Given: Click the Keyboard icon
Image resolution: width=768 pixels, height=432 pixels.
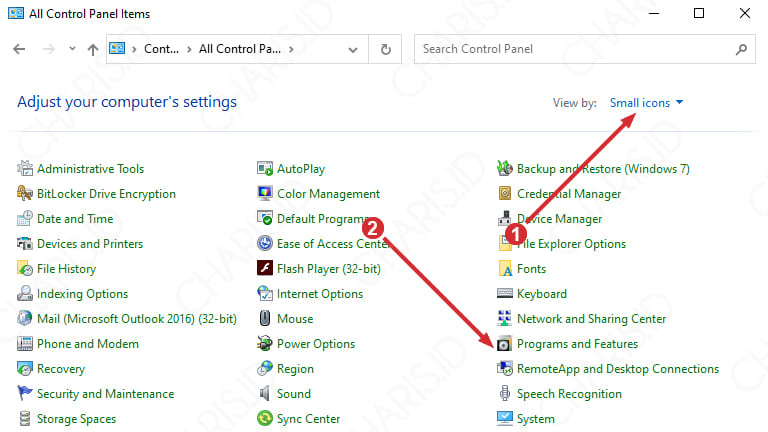Looking at the screenshot, I should pos(505,293).
